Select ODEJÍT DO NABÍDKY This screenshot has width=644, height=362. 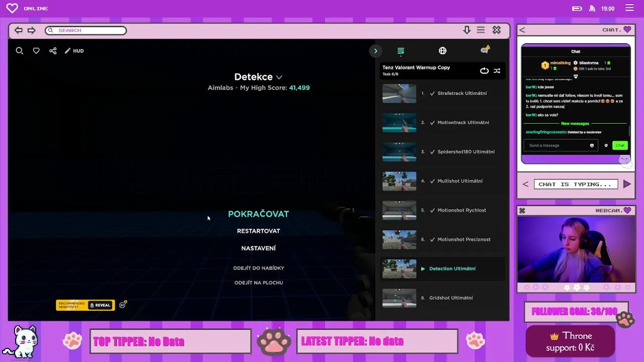pos(259,268)
